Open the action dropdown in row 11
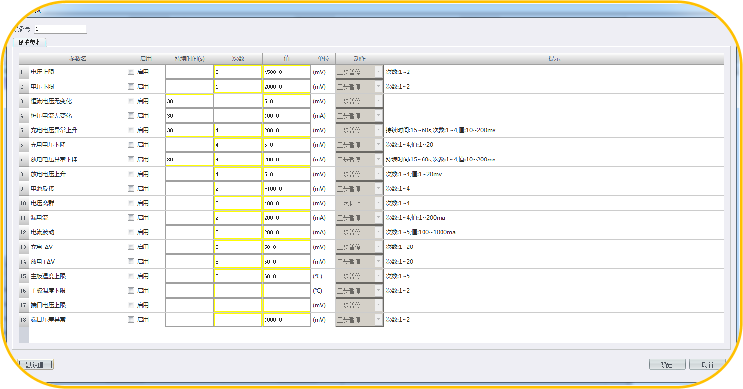Image resolution: width=743 pixels, height=389 pixels. [359, 218]
